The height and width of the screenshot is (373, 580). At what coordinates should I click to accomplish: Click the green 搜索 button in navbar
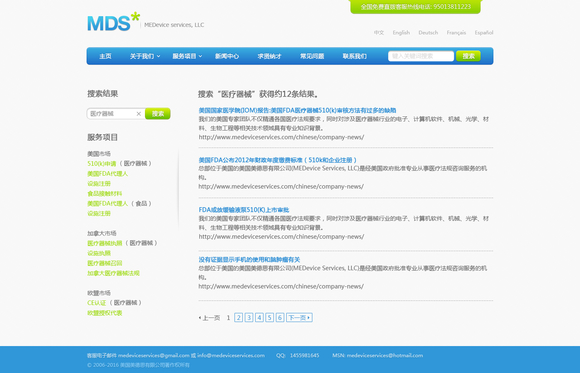pyautogui.click(x=468, y=56)
